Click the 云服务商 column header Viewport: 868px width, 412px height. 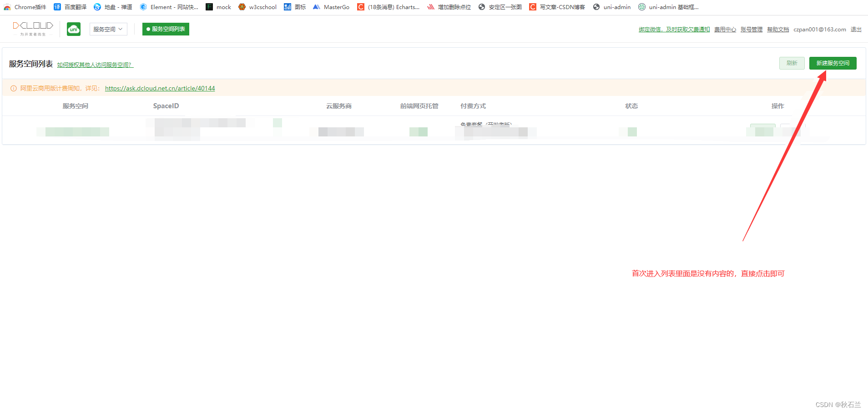point(338,106)
